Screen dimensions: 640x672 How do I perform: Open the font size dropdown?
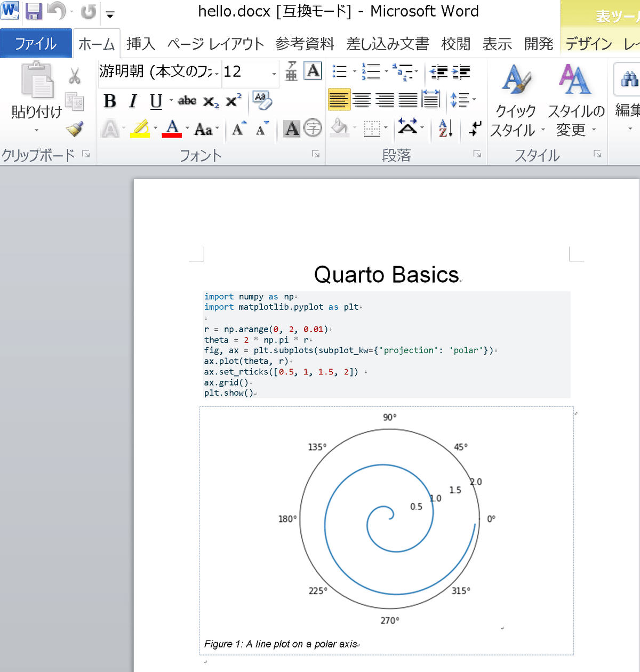click(x=274, y=73)
